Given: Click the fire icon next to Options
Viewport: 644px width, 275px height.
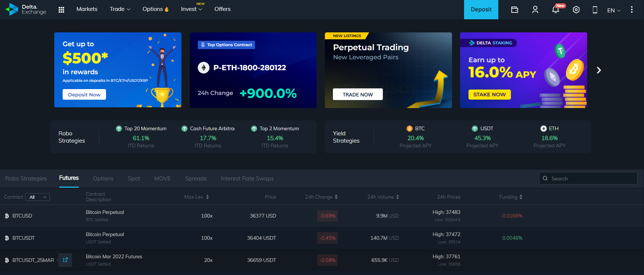Looking at the screenshot, I should coord(167,9).
